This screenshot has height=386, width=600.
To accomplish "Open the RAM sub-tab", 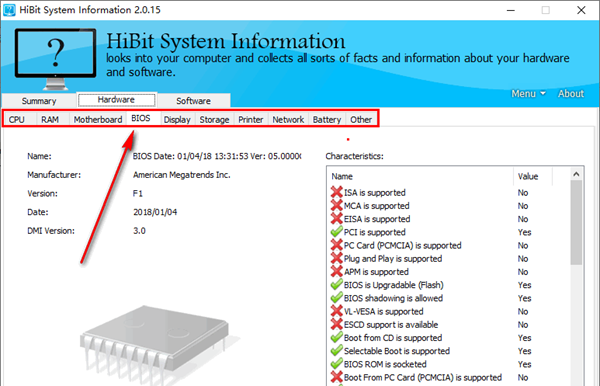I will [x=50, y=119].
